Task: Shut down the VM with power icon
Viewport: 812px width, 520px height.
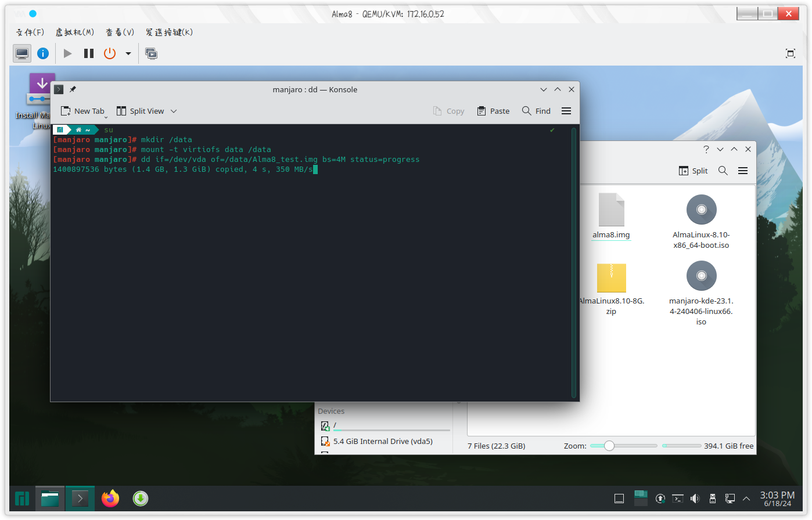Action: (110, 53)
